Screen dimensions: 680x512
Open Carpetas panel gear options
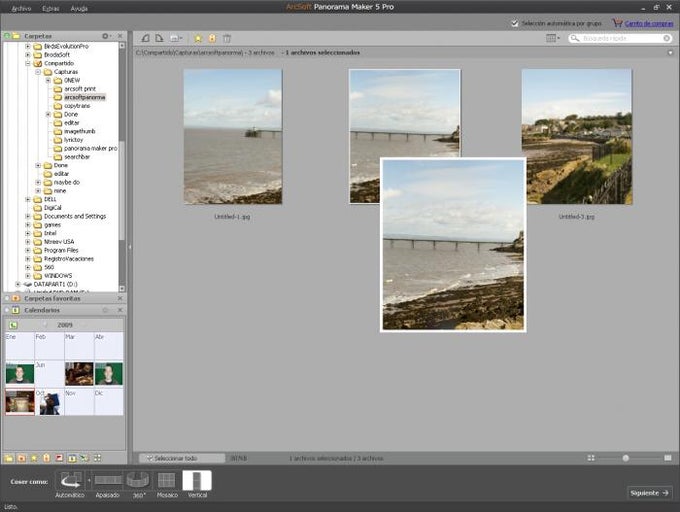pos(105,36)
